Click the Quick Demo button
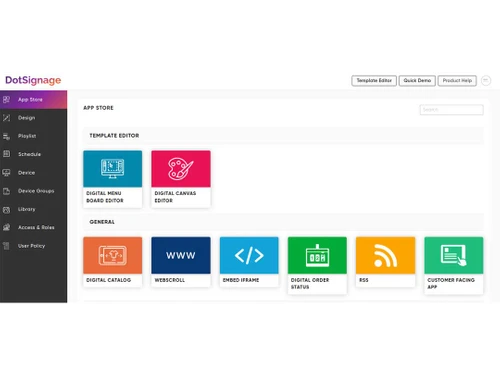 pyautogui.click(x=417, y=80)
